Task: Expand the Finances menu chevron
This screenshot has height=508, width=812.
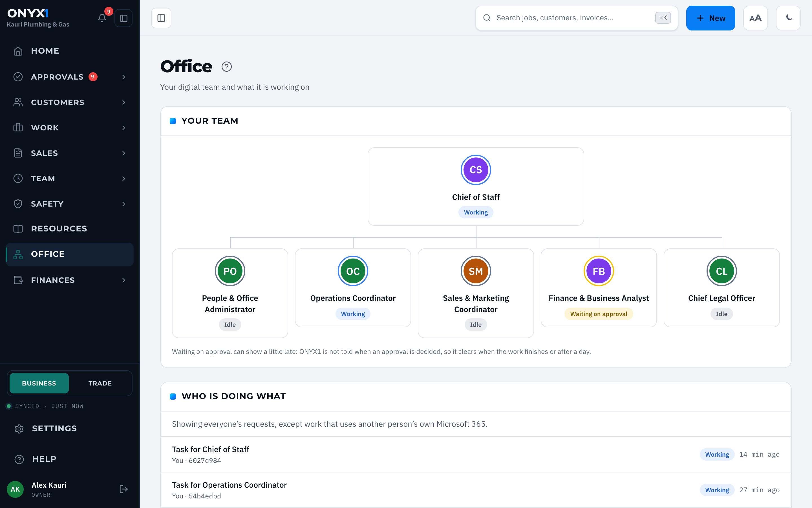Action: click(x=124, y=280)
